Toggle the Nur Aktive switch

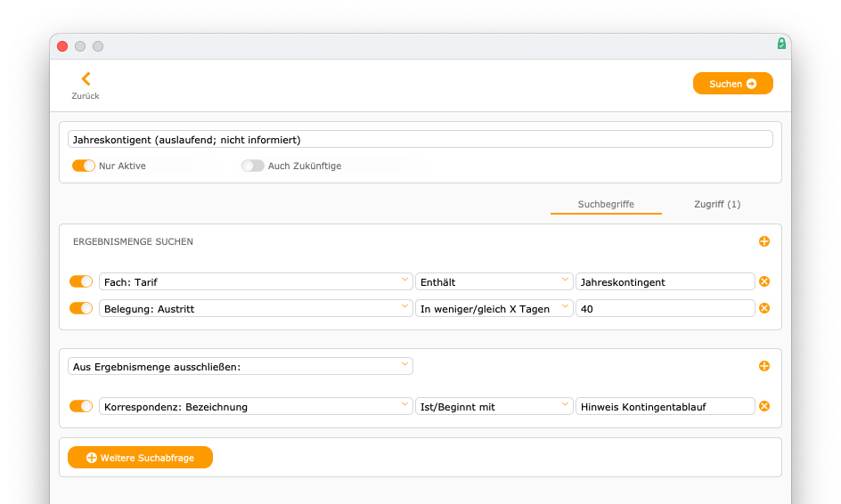pyautogui.click(x=84, y=166)
